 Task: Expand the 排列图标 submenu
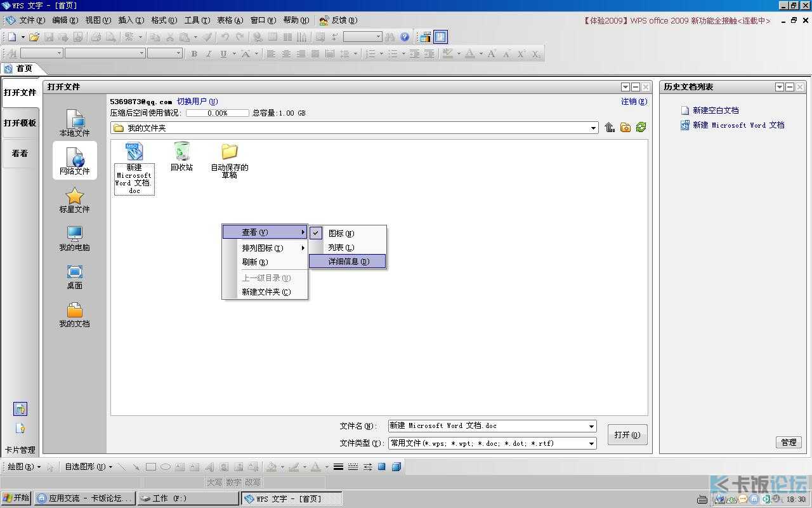click(265, 248)
